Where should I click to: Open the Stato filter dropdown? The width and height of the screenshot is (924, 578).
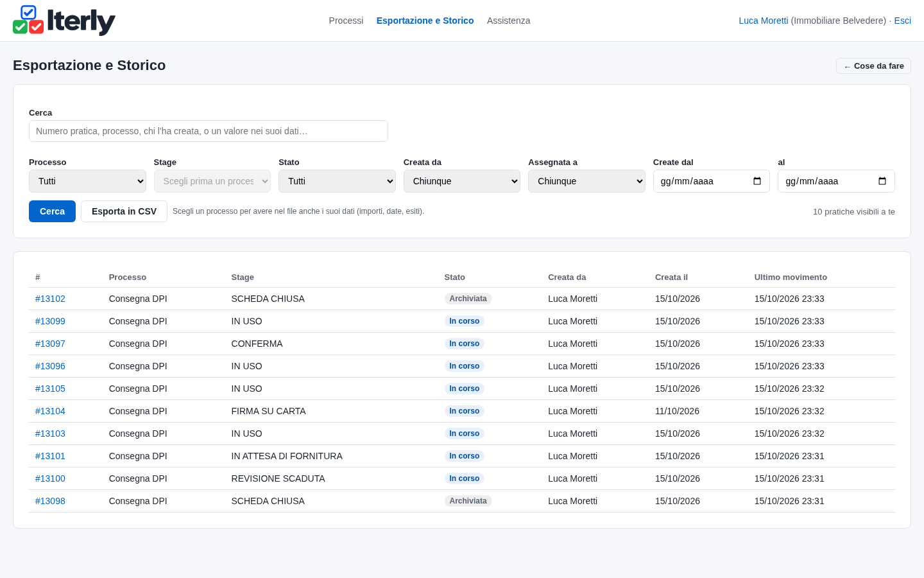pos(337,181)
